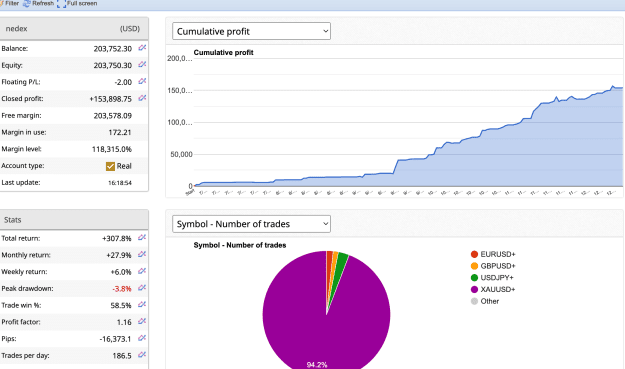625x369 pixels.
Task: Switch to Full screen view
Action: click(x=77, y=3)
